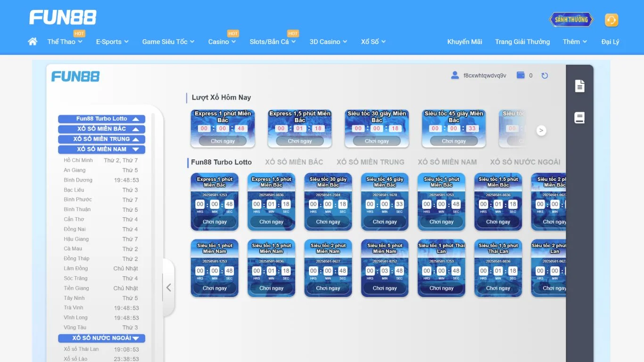
Task: Open the Khuyến Mãi link
Action: tap(464, 42)
